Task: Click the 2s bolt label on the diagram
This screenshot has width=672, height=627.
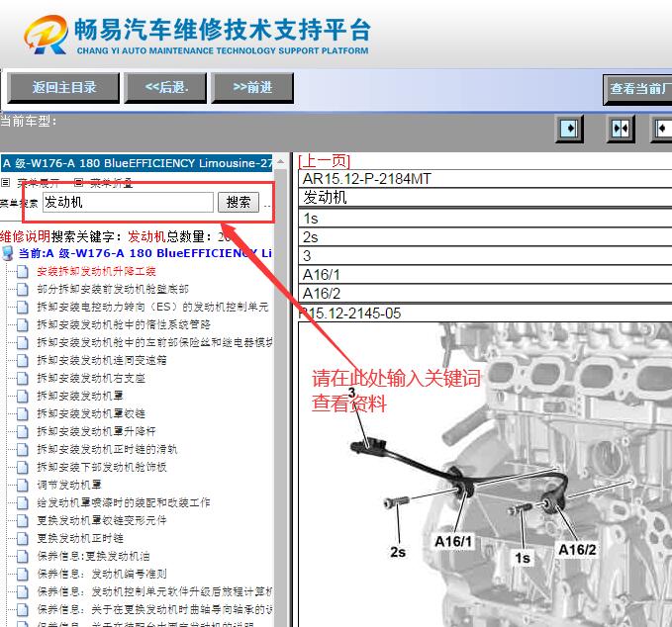Action: 398,552
